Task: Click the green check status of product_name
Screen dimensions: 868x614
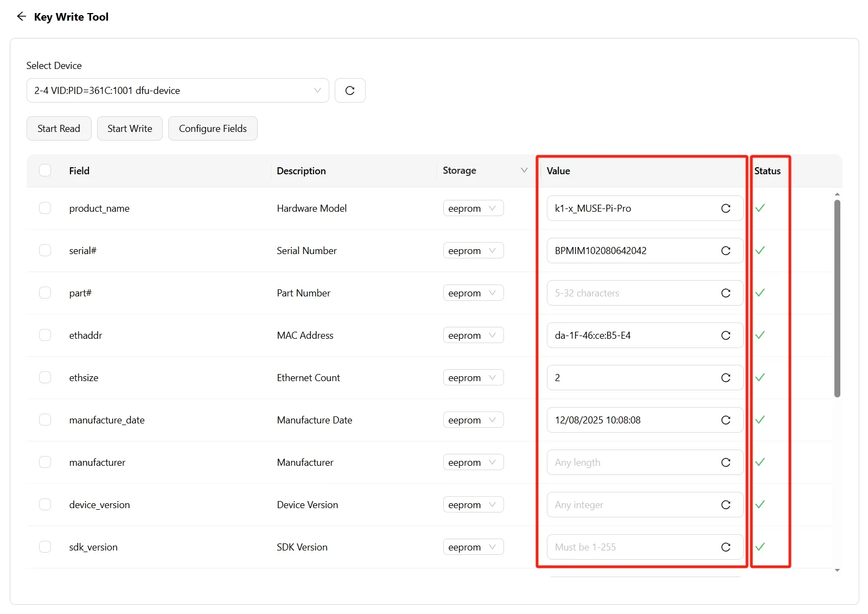Action: (760, 208)
